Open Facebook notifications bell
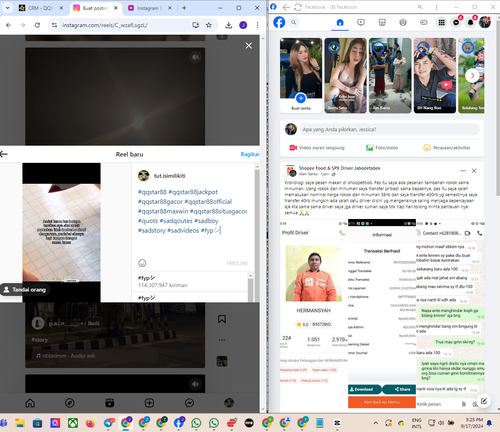Image resolution: width=500 pixels, height=432 pixels. [470, 22]
